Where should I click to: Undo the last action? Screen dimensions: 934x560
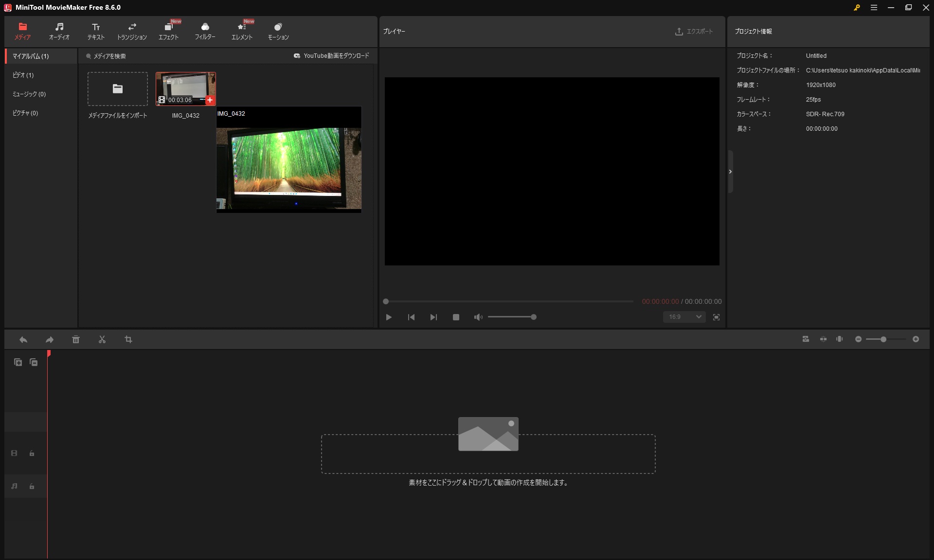(23, 339)
